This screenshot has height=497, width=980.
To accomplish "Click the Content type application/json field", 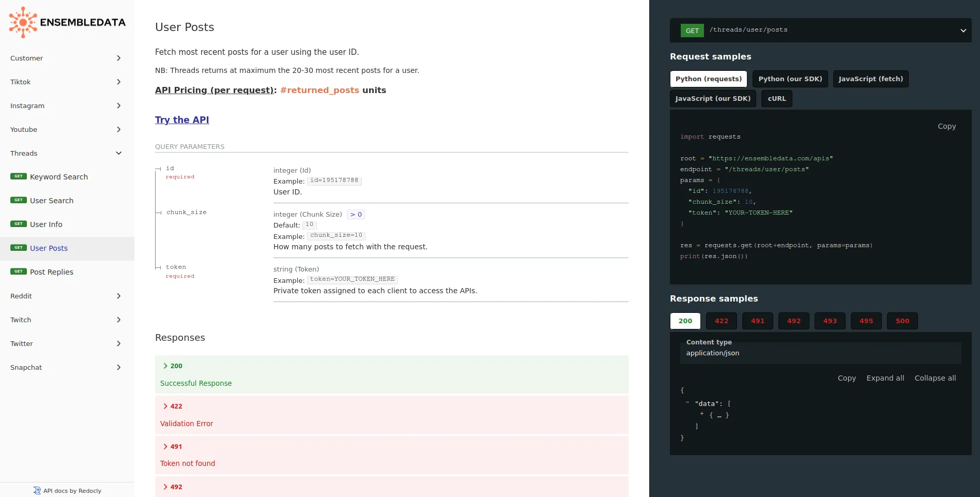I will tap(821, 353).
